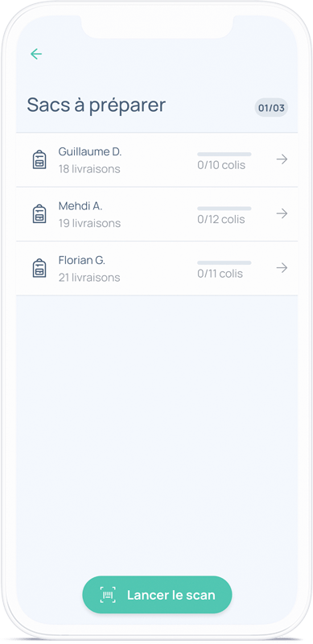Click Mehdi A.'s 0/12 colis progress bar
Image resolution: width=313 pixels, height=644 pixels.
click(x=224, y=208)
